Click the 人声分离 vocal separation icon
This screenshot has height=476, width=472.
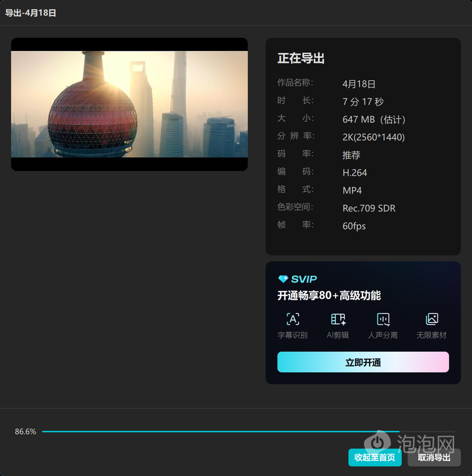(x=383, y=319)
